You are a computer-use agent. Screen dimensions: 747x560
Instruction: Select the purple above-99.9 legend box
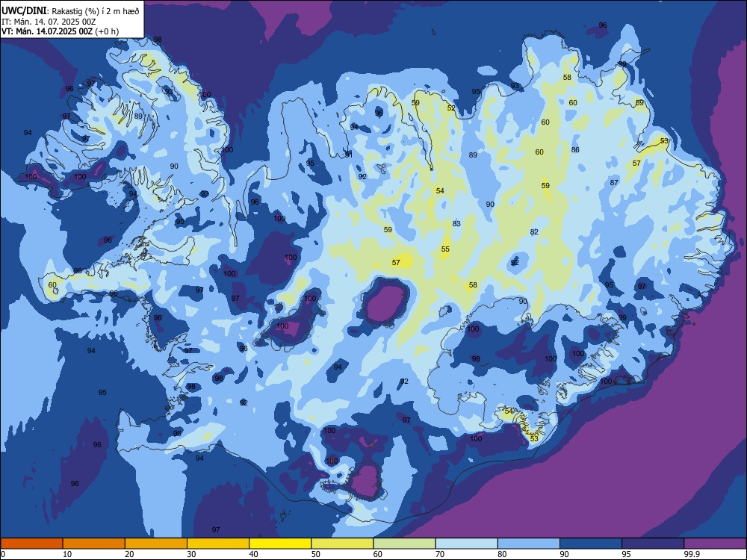715,544
